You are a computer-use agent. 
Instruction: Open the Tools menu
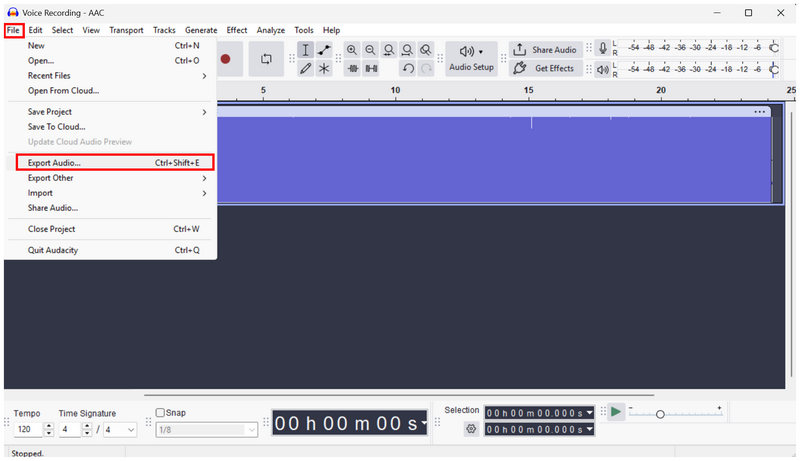[304, 30]
